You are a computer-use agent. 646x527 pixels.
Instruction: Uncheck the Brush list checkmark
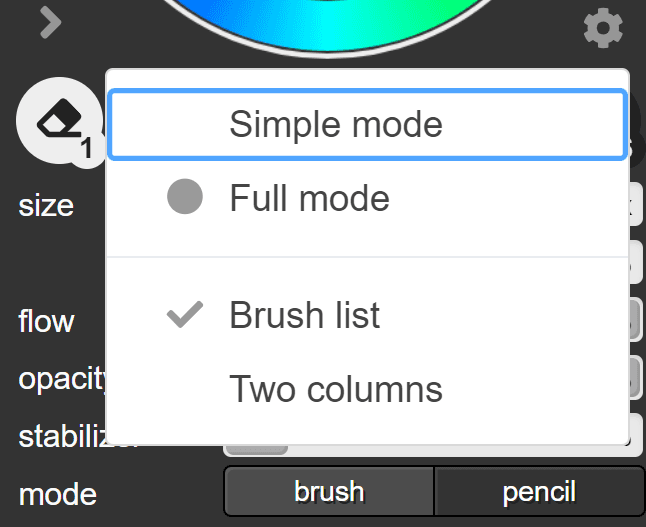click(x=185, y=315)
